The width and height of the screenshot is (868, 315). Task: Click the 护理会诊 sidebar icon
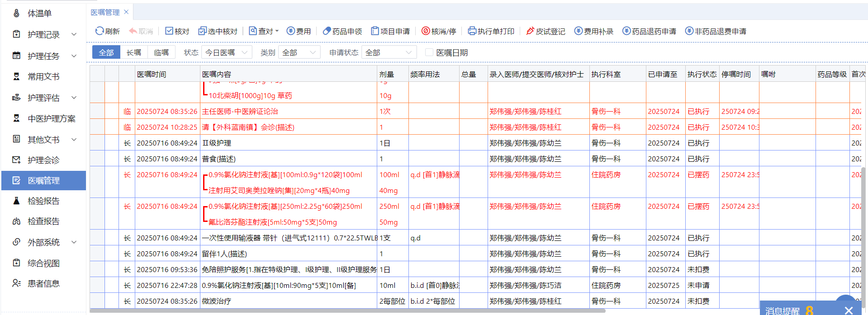tap(16, 160)
